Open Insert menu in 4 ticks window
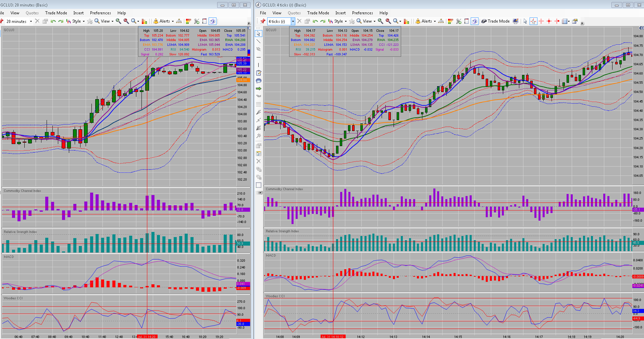Image resolution: width=644 pixels, height=339 pixels. (x=340, y=13)
